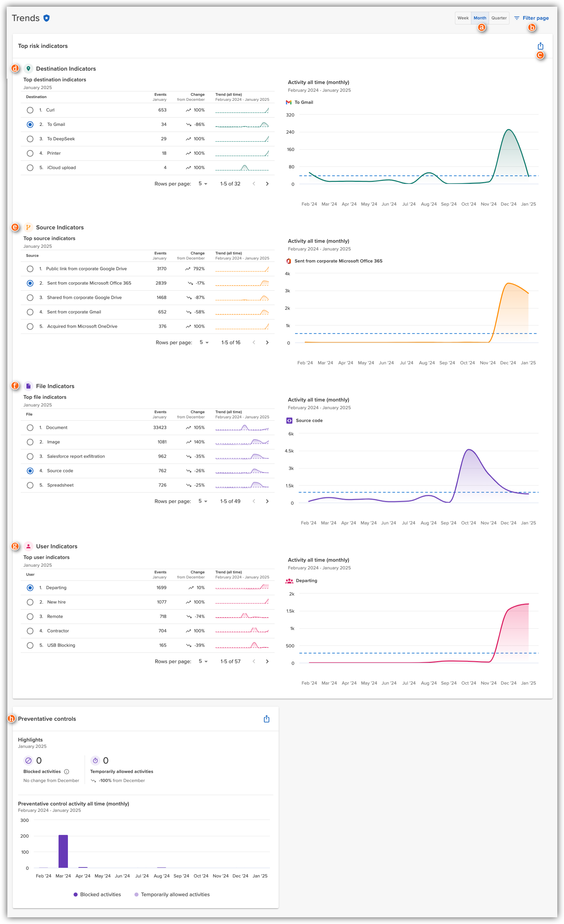Image resolution: width=564 pixels, height=924 pixels.
Task: Click the Source Indicators branch icon
Action: pyautogui.click(x=29, y=227)
